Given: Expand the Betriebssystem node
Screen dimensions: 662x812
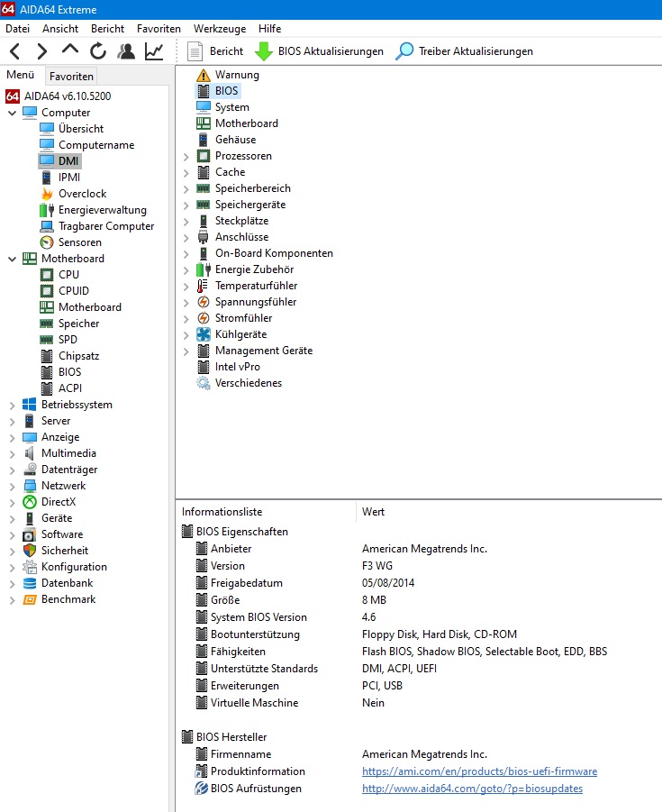Looking at the screenshot, I should (x=12, y=406).
